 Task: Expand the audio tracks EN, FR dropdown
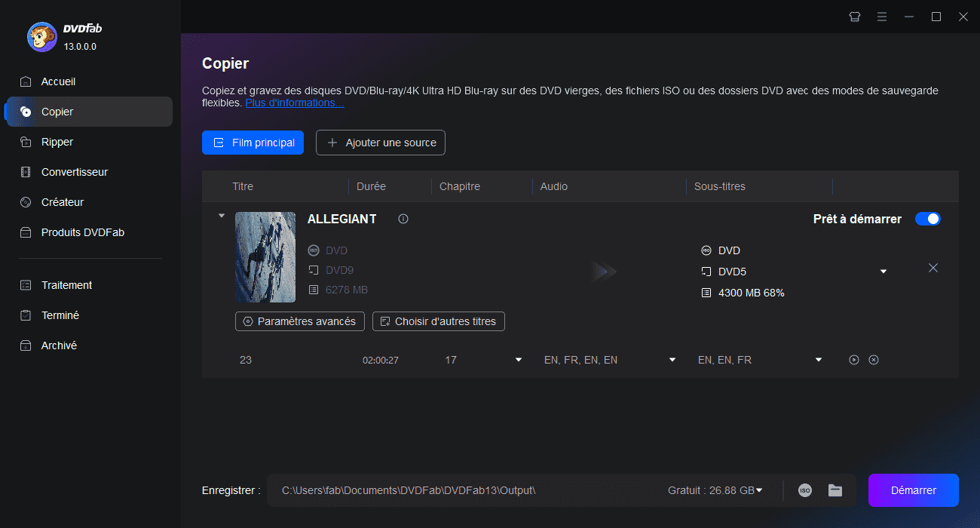click(x=672, y=361)
